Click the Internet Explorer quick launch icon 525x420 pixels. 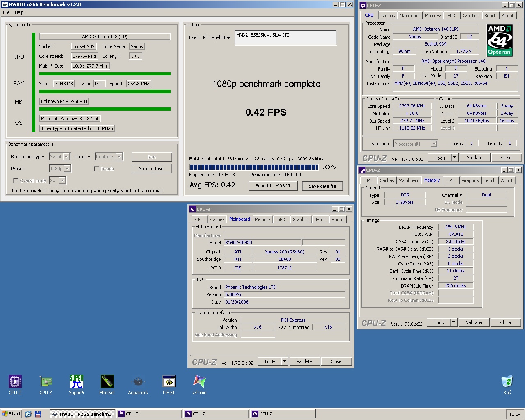pos(28,414)
